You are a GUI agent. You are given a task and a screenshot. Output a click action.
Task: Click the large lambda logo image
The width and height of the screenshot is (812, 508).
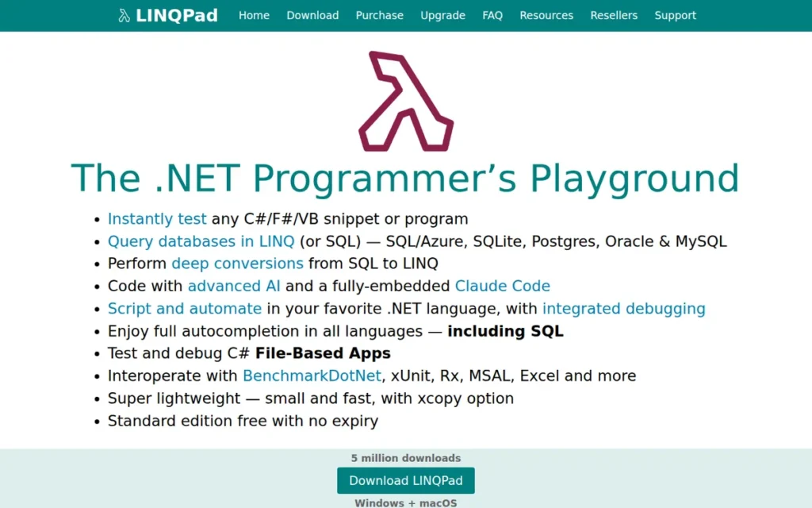(406, 101)
